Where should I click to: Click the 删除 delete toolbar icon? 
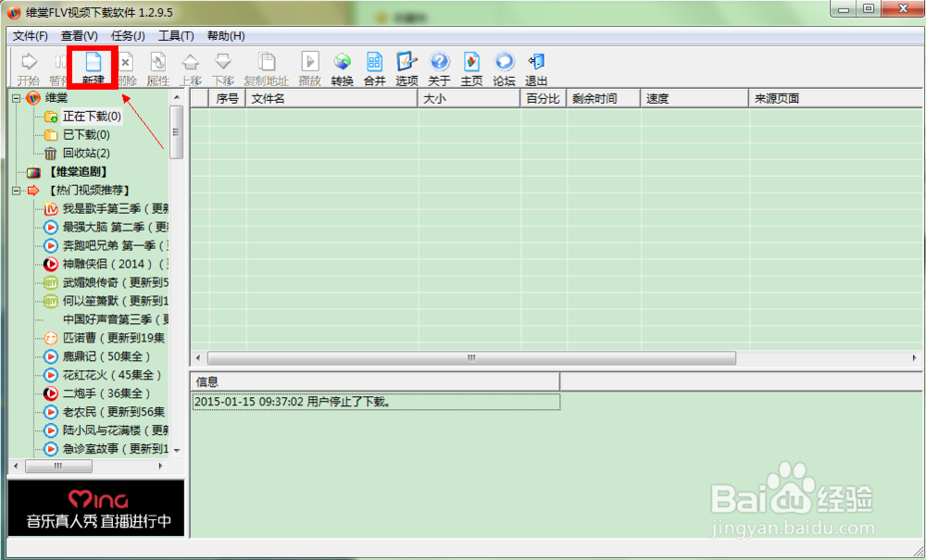coord(126,68)
